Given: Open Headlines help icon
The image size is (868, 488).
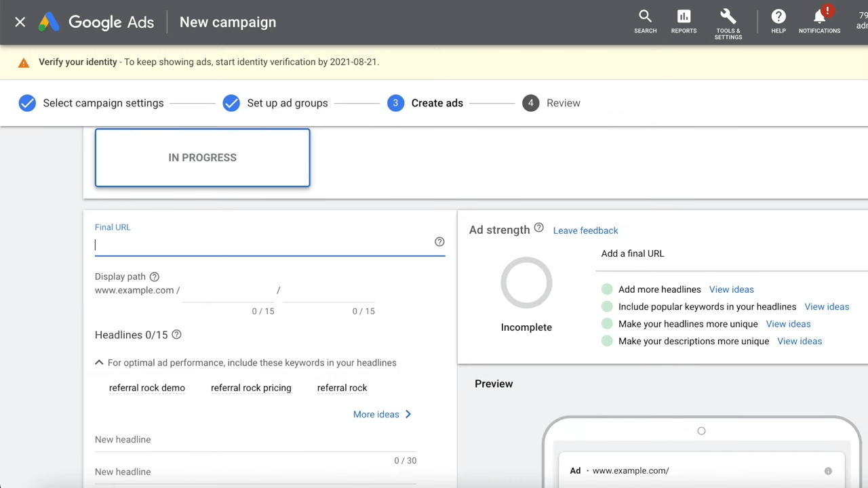Looking at the screenshot, I should click(176, 335).
